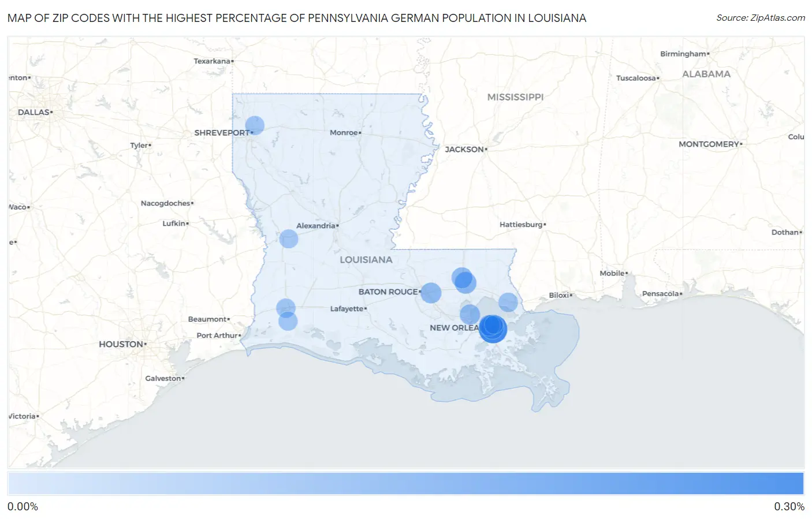This screenshot has width=812, height=519.
Task: Click the Birmingham city label
Action: (x=683, y=54)
